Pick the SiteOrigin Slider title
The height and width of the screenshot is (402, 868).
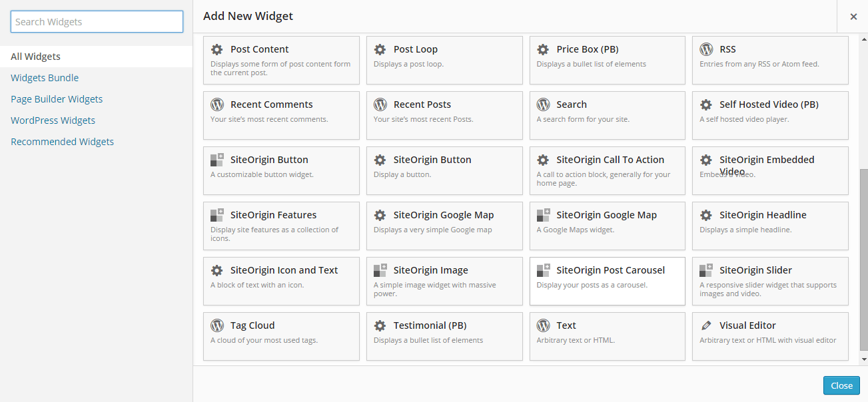click(755, 270)
